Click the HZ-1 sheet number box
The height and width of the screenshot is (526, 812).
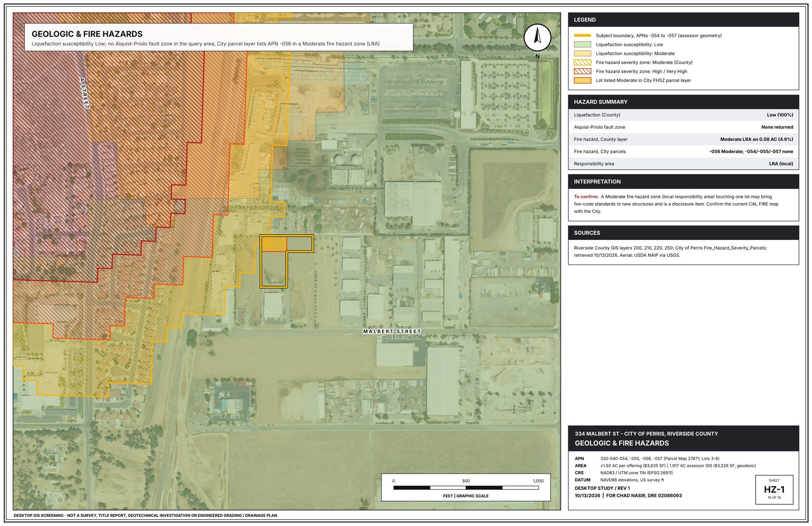click(x=774, y=489)
